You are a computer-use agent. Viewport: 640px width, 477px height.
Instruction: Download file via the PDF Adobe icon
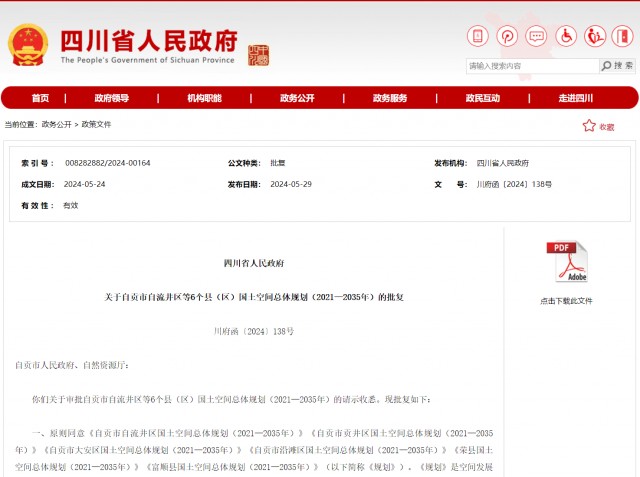[x=567, y=262]
